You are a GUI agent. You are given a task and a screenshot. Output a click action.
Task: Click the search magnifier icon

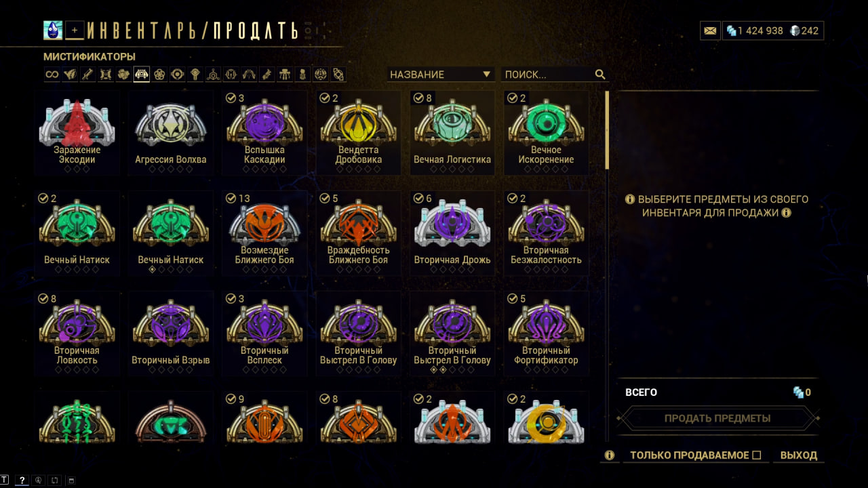pos(600,75)
